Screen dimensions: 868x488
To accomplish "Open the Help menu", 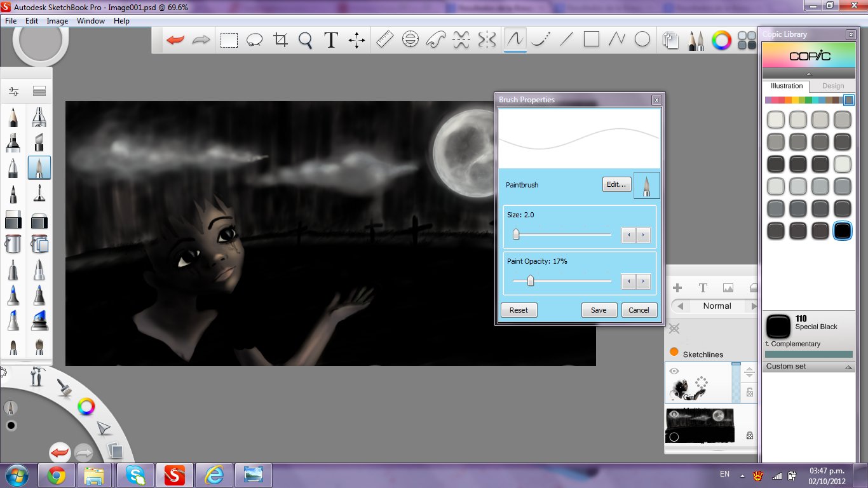I will [x=121, y=21].
